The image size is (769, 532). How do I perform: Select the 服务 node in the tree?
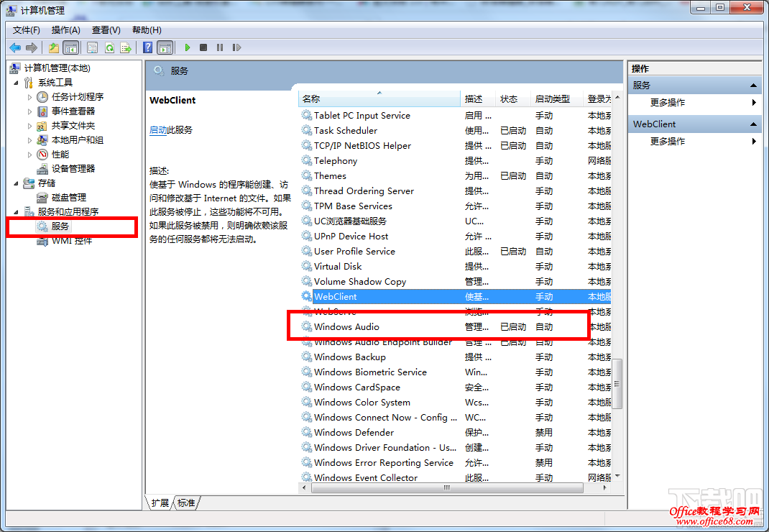pos(54,226)
